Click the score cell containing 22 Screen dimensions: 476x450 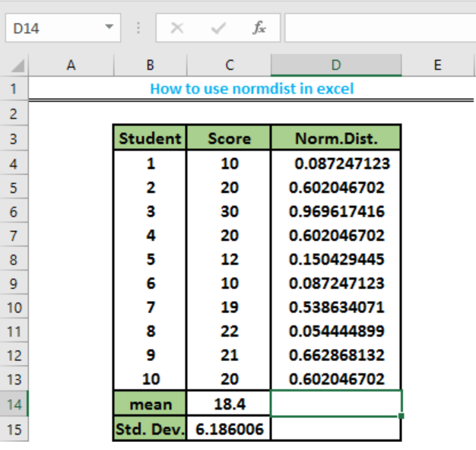coord(229,331)
